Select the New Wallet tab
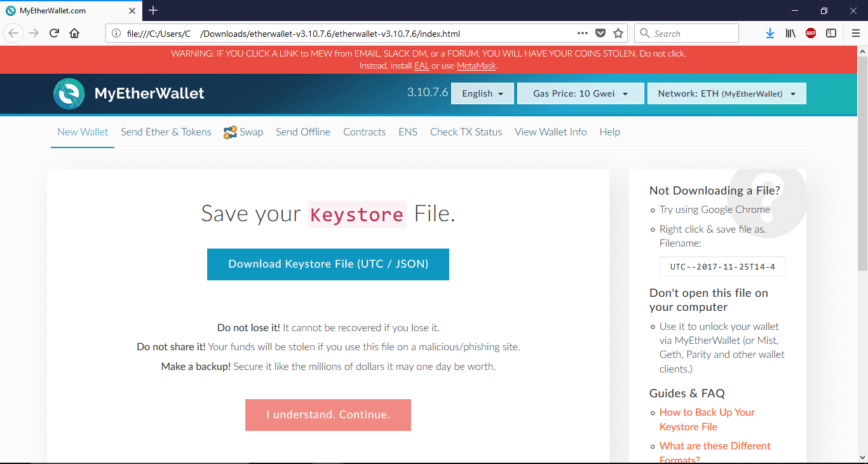 click(83, 132)
